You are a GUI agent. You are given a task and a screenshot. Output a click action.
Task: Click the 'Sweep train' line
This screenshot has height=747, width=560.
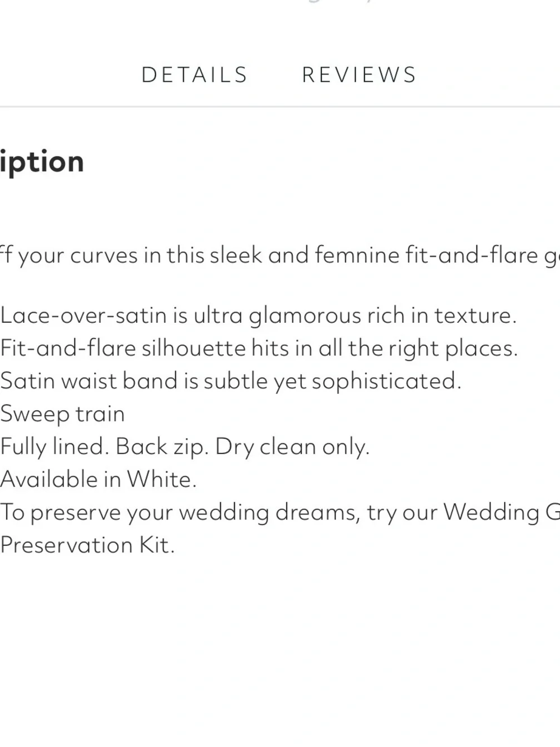[x=62, y=415]
